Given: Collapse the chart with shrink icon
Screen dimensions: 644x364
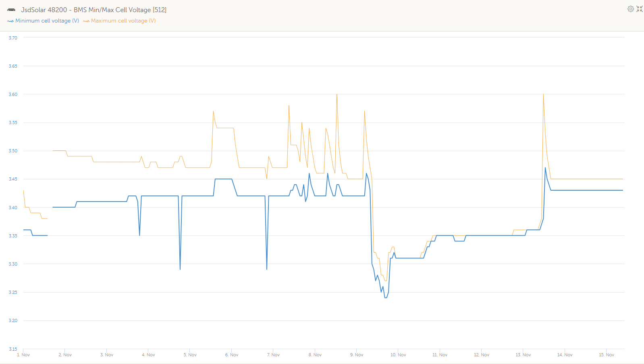Looking at the screenshot, I should point(640,9).
